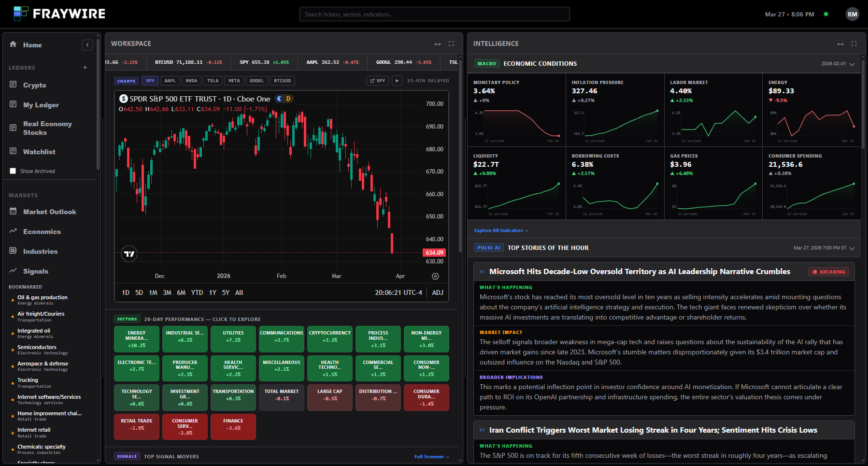Viewport: 868px width, 466px height.
Task: Open the Finance sector tile
Action: [x=233, y=427]
